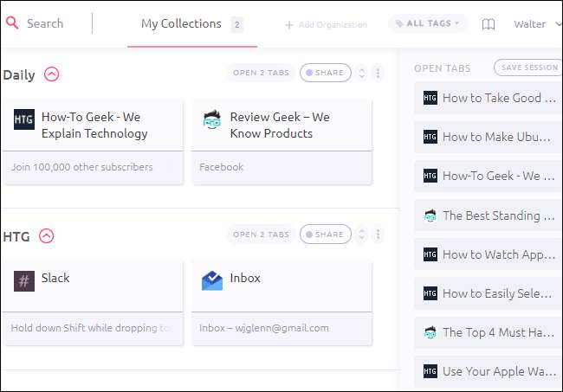Open the ALL TAGS dropdown

428,23
